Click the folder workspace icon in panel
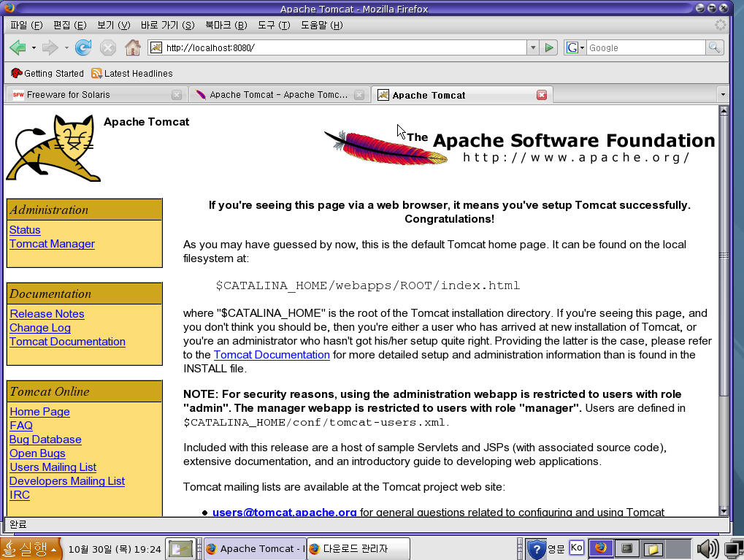 pos(653,548)
